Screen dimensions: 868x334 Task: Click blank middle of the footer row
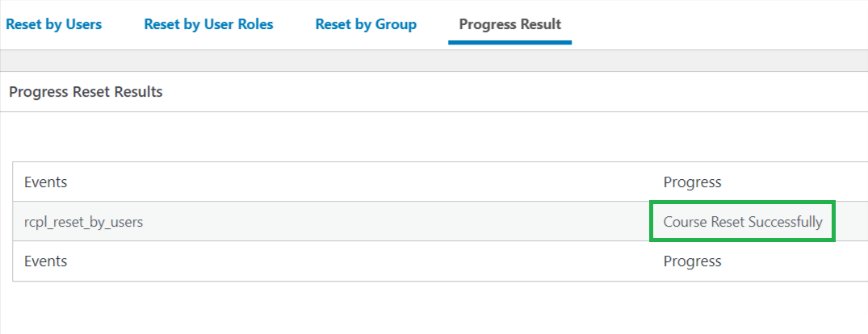pos(365,261)
